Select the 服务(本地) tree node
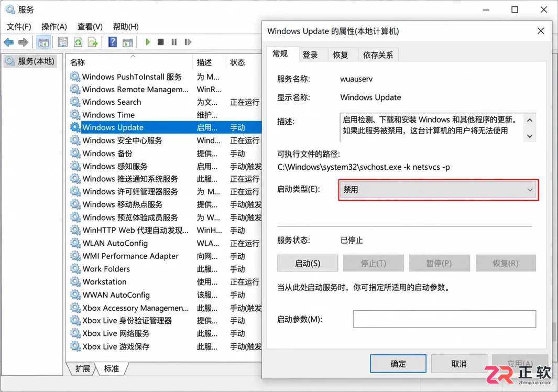558x392 pixels. click(30, 61)
